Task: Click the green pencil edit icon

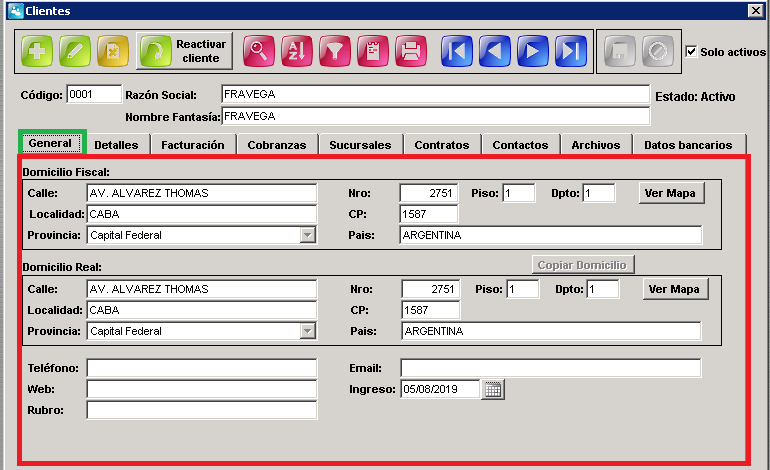Action: click(75, 51)
